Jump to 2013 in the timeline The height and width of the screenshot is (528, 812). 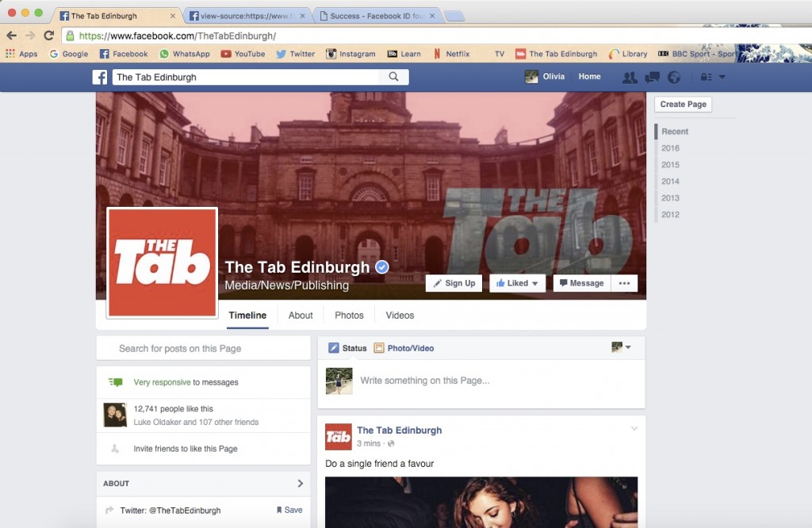tap(670, 197)
